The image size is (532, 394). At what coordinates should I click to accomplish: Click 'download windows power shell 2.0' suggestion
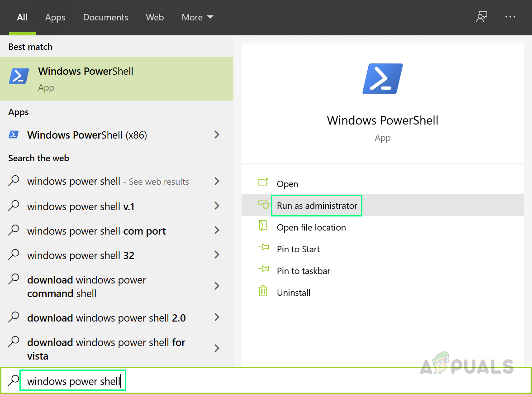point(117,317)
